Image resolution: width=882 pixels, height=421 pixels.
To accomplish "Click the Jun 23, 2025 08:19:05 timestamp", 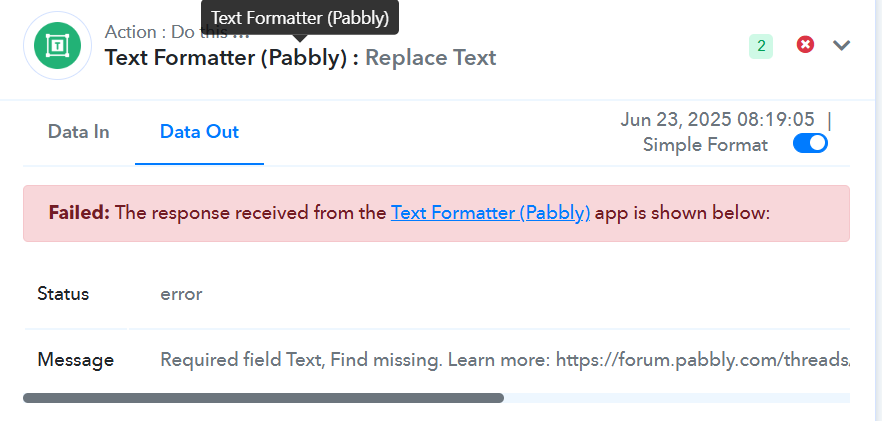I will tap(717, 119).
